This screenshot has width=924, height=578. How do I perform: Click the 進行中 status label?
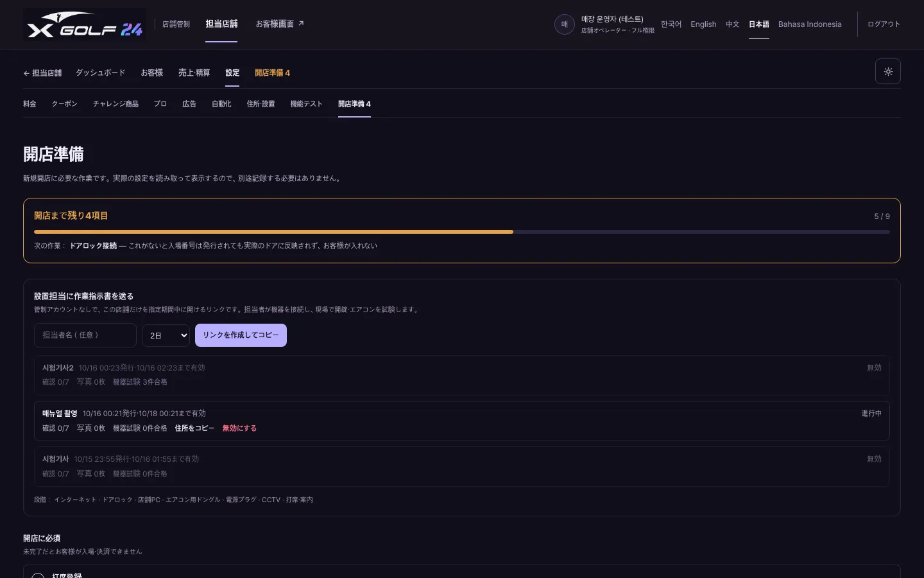coord(871,414)
